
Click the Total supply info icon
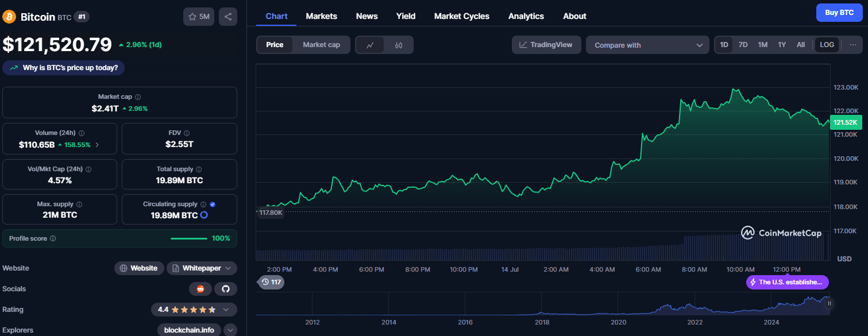point(199,169)
